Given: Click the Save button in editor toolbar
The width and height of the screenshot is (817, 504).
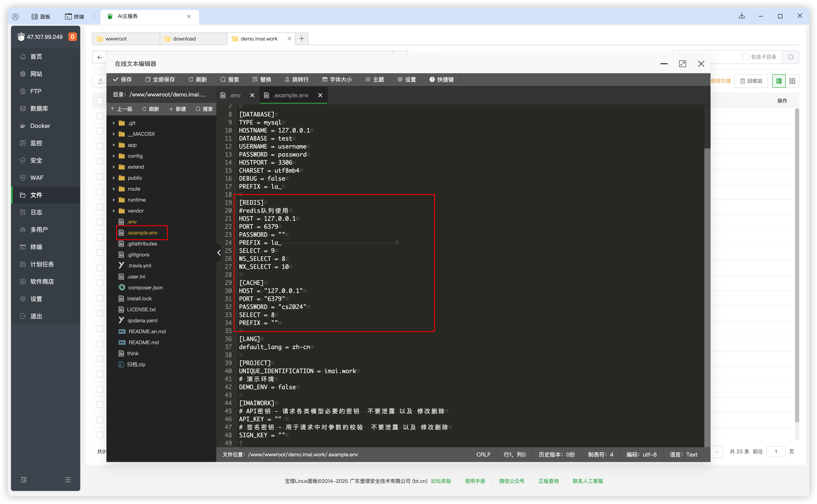Looking at the screenshot, I should tap(123, 79).
